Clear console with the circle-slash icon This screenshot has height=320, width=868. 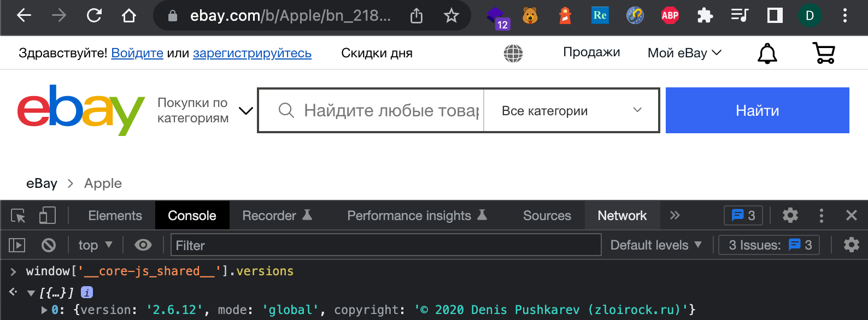point(49,245)
